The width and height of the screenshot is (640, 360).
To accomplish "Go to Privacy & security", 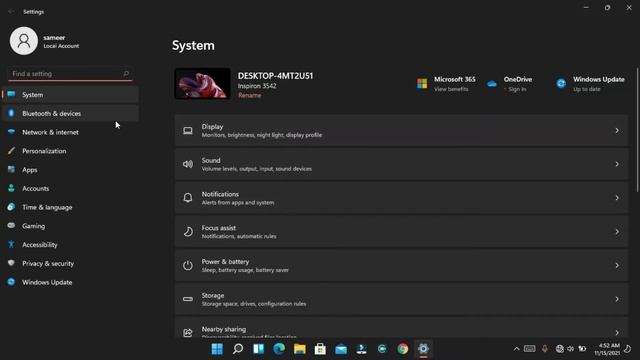I will [x=70, y=264].
